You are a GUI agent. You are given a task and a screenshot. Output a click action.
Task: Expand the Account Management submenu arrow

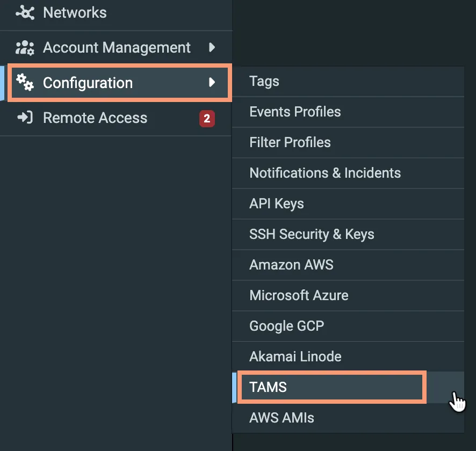[x=212, y=47]
